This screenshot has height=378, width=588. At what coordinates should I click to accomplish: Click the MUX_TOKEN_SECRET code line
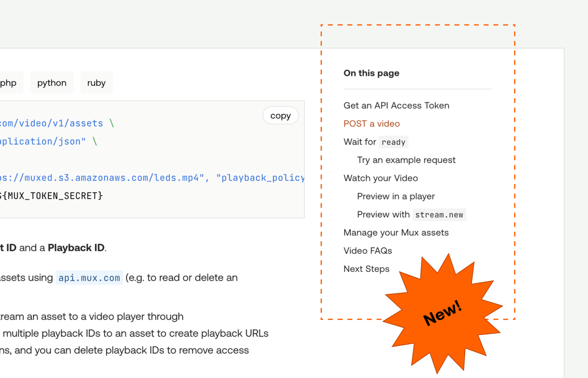(53, 196)
